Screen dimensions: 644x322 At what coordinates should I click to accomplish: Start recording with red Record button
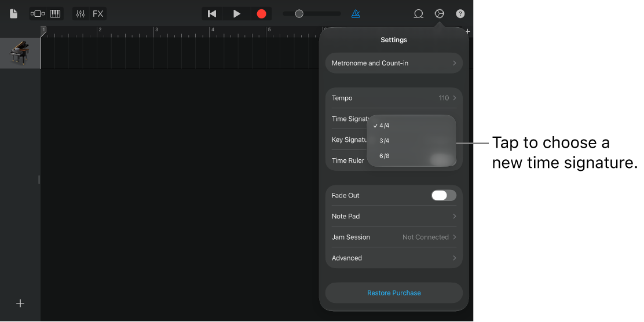point(262,13)
